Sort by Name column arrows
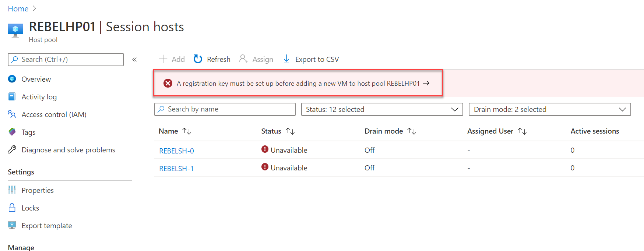 coord(187,131)
